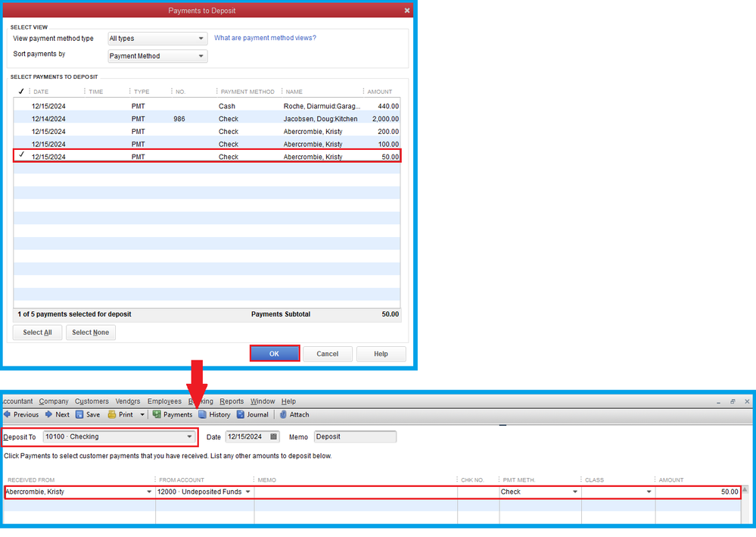Click the Next arrow icon in toolbar
This screenshot has width=756, height=537.
[x=49, y=415]
